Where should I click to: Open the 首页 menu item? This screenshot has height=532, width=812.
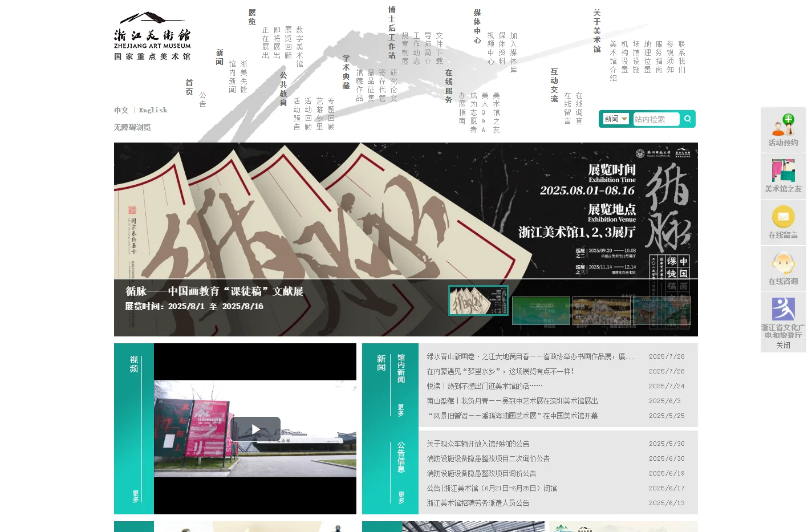[x=189, y=87]
